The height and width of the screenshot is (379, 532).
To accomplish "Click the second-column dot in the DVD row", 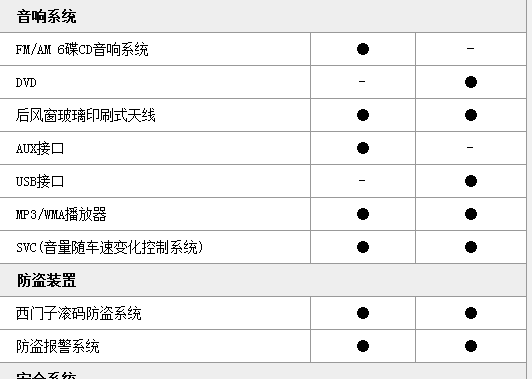I will 471,82.
